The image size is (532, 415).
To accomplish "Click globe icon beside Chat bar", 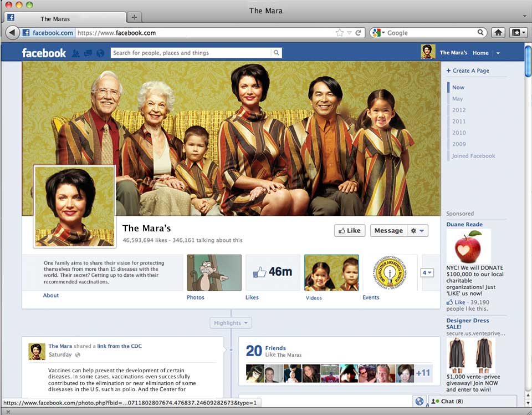I will pyautogui.click(x=420, y=402).
